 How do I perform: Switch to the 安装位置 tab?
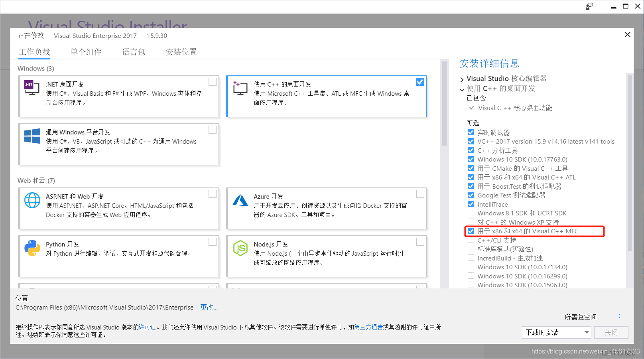181,52
